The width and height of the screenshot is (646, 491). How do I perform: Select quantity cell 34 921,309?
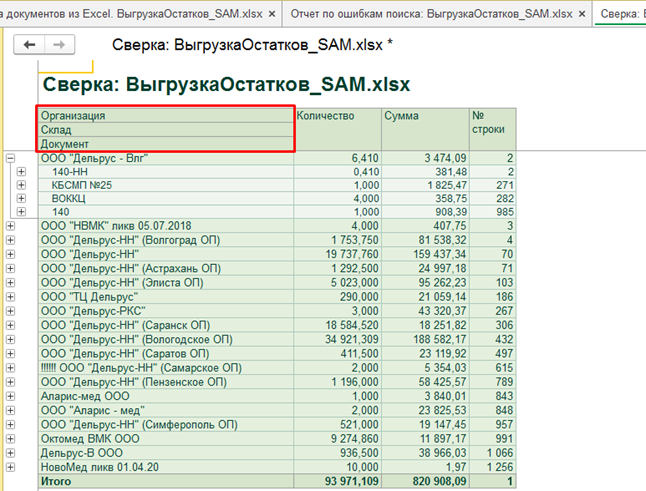click(337, 339)
